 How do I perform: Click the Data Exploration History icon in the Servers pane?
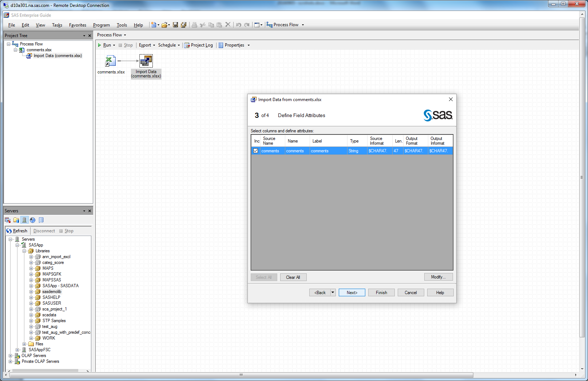41,220
